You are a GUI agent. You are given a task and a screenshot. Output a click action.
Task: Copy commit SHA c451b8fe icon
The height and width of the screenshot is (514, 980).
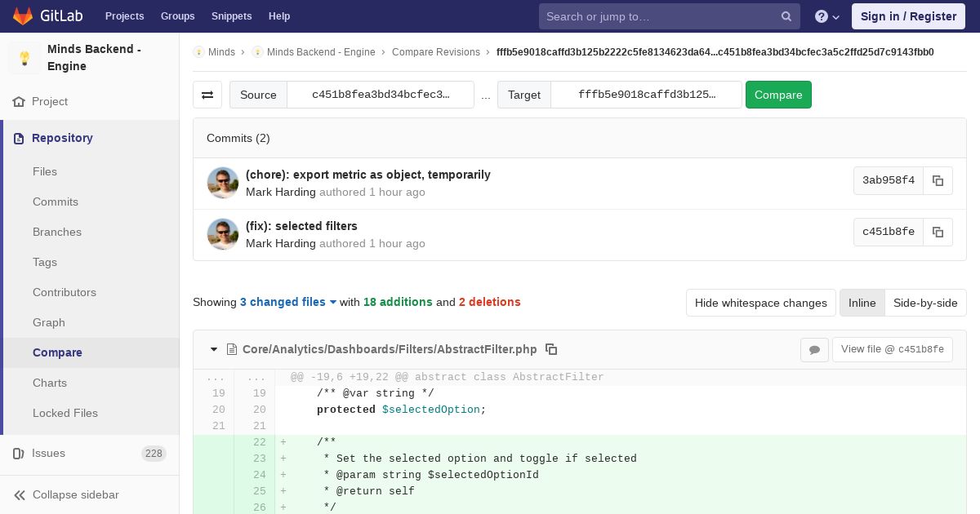point(938,232)
